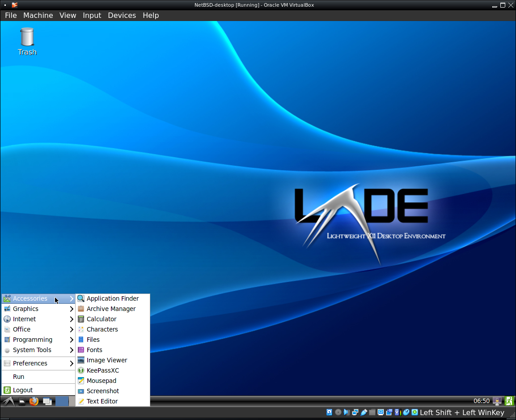This screenshot has width=516, height=420.
Task: Click the VirtualBox optical disk status icon
Action: [x=338, y=412]
